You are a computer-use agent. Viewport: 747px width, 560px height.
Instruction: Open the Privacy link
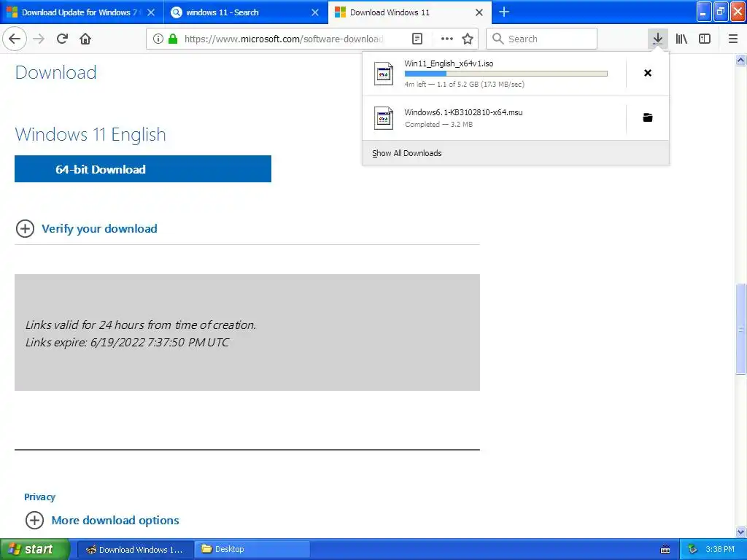39,497
